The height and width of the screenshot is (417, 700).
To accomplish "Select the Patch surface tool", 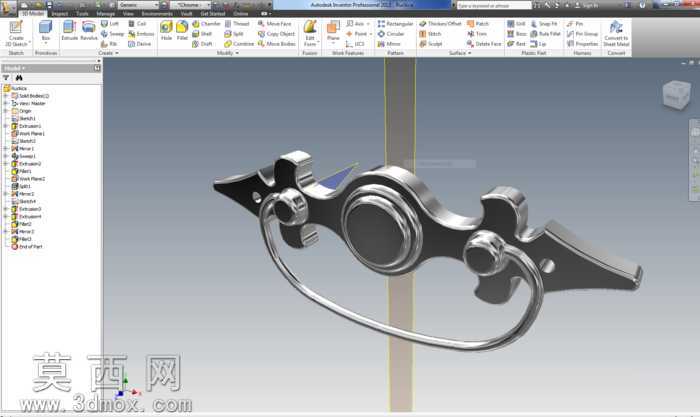I will click(478, 24).
